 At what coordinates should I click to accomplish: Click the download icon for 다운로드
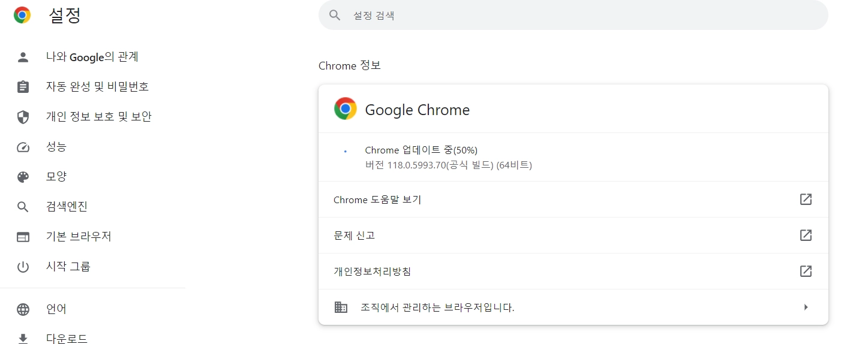pos(23,339)
